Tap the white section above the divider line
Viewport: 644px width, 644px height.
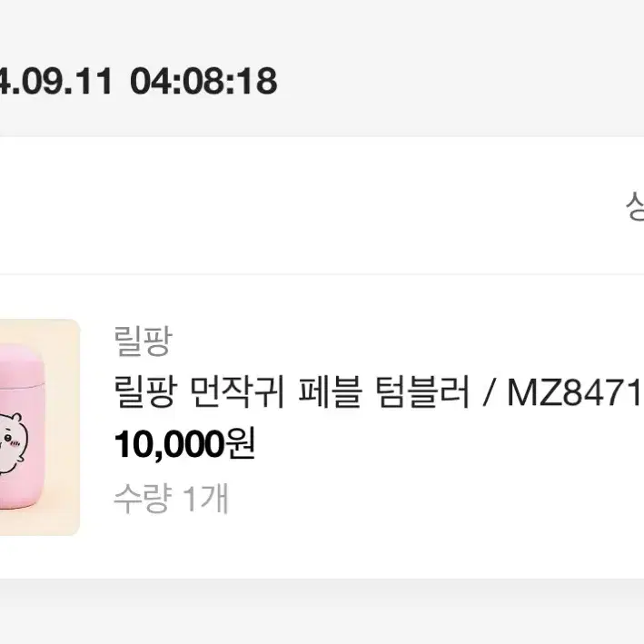tap(312, 205)
